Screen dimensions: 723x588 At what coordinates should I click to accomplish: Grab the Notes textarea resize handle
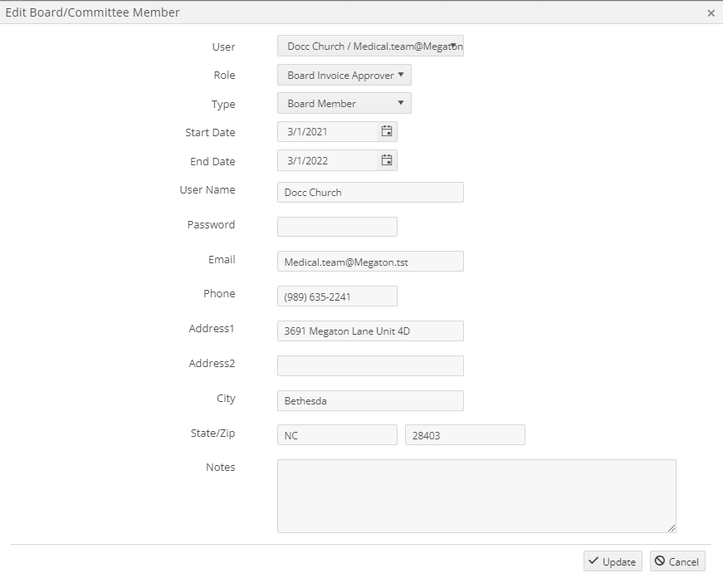pos(672,528)
